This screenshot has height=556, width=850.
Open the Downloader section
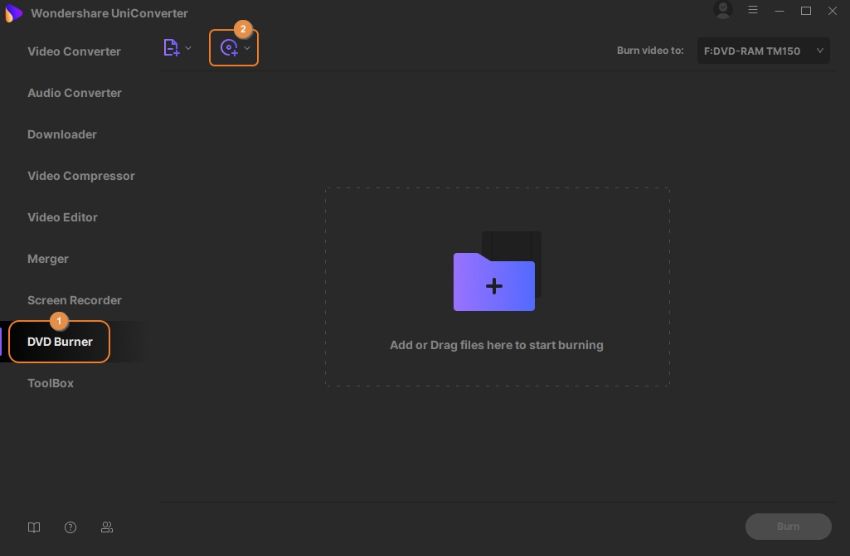click(x=62, y=134)
